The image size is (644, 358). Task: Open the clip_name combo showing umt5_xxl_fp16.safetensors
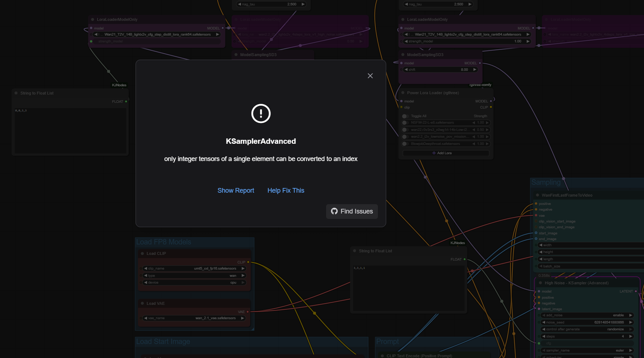click(x=194, y=268)
